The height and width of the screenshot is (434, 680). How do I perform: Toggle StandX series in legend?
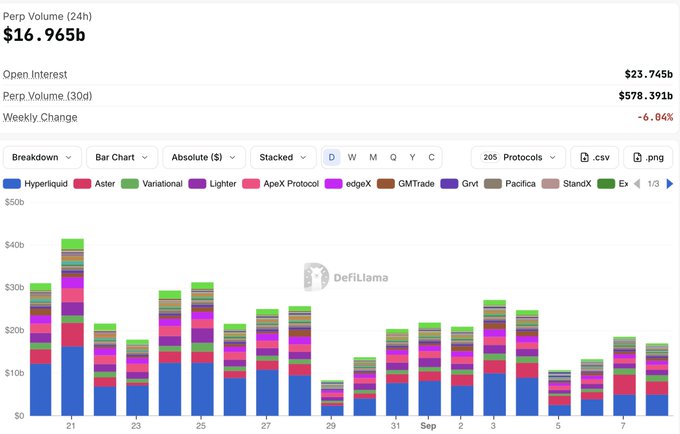point(567,184)
